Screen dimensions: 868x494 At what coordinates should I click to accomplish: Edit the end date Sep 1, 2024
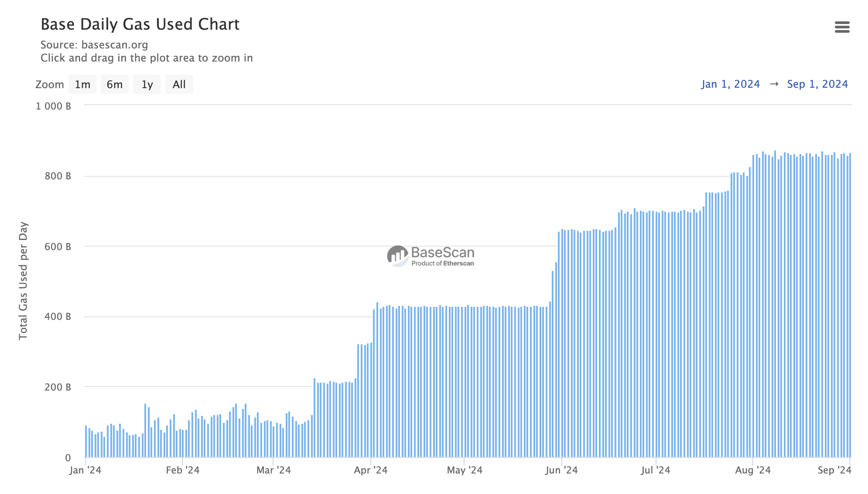(817, 84)
